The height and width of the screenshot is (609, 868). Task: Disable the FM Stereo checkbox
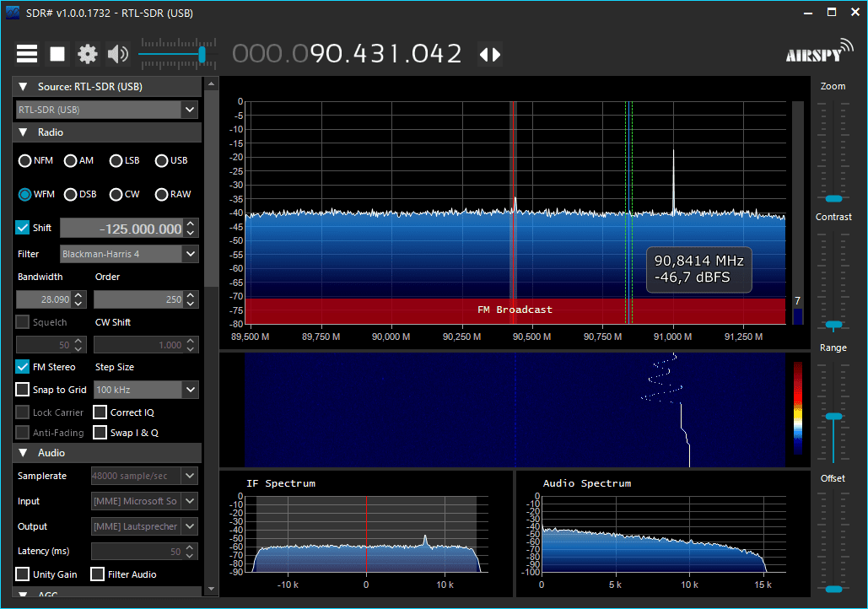pyautogui.click(x=23, y=367)
